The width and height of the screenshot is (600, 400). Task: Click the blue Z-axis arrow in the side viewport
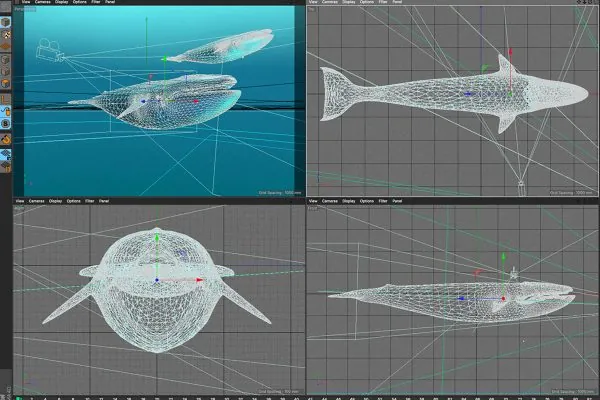(x=461, y=299)
